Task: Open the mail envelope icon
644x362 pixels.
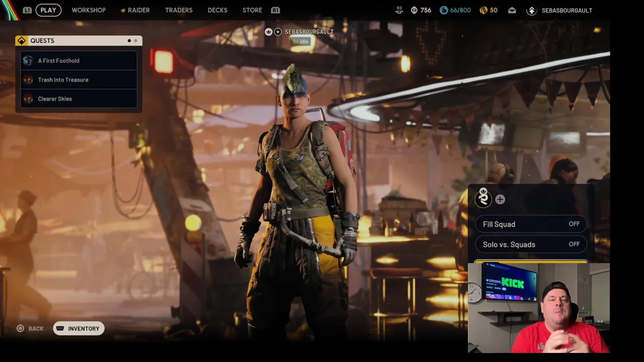Action: coord(512,10)
